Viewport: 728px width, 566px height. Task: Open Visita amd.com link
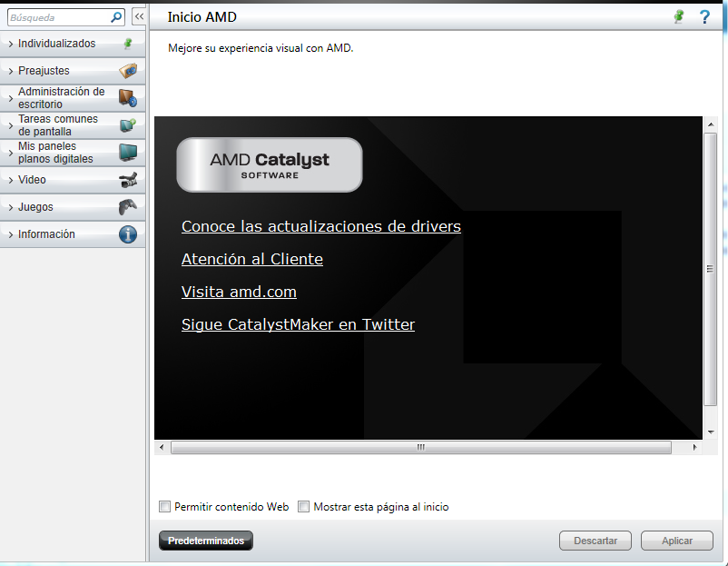239,292
